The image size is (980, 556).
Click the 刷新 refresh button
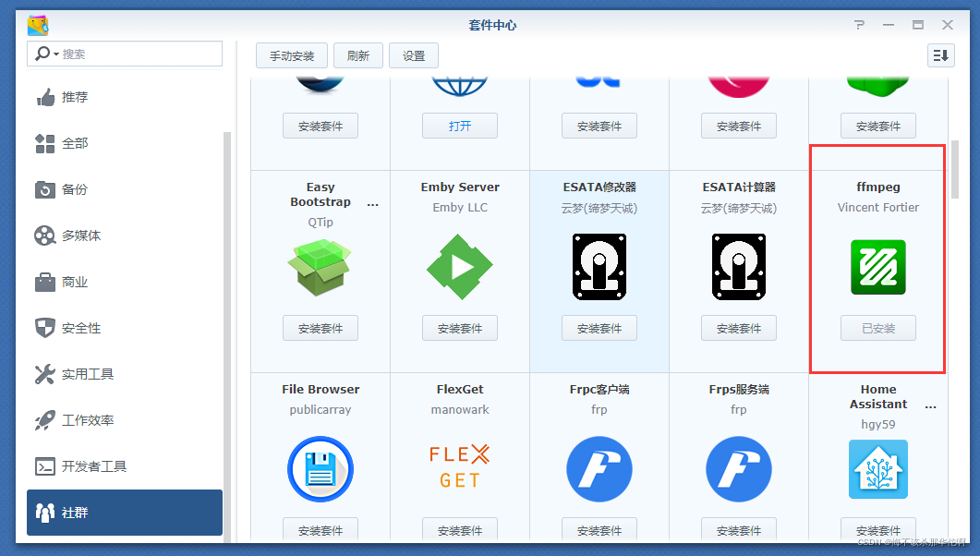(x=358, y=55)
